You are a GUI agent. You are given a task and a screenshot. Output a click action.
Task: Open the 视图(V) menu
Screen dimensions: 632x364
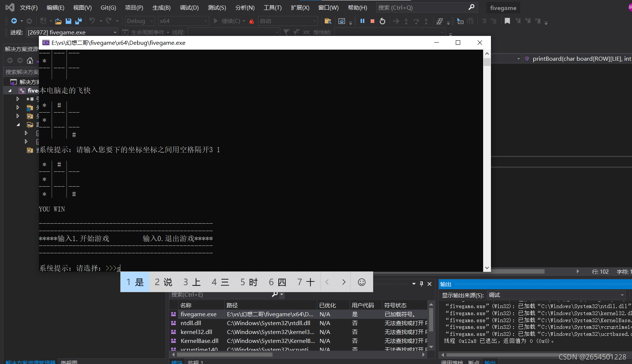click(82, 7)
